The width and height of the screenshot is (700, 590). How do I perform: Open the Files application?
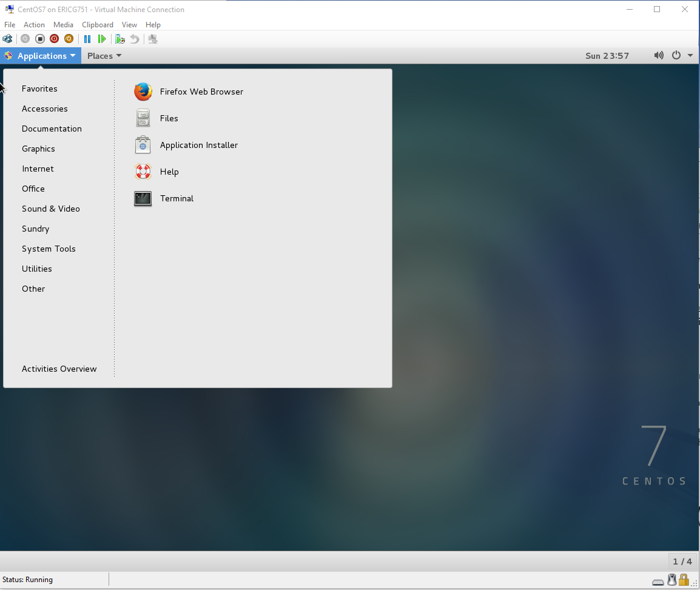(x=156, y=118)
